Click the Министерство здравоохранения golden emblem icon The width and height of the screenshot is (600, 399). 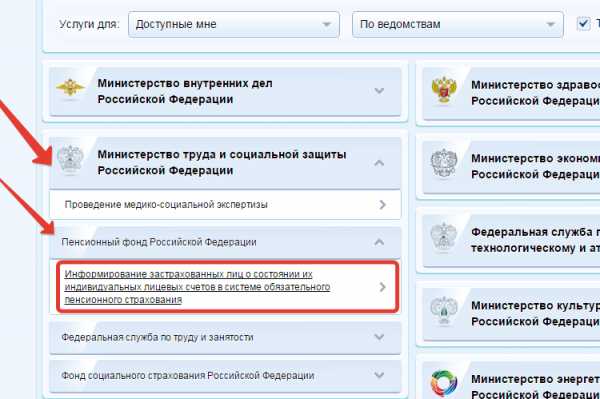click(444, 90)
